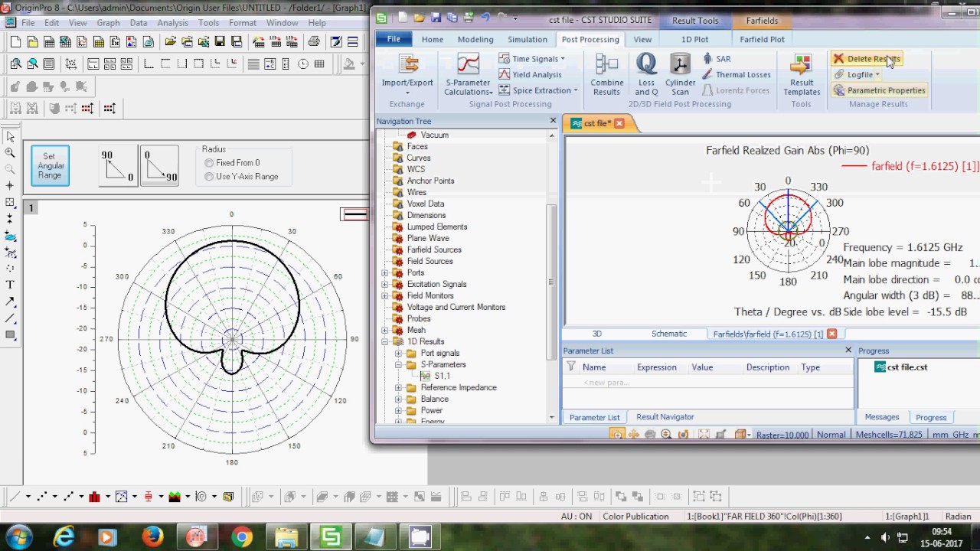Close the Farfields farfield (f=1.6125) tab
This screenshot has height=551, width=980.
(831, 334)
